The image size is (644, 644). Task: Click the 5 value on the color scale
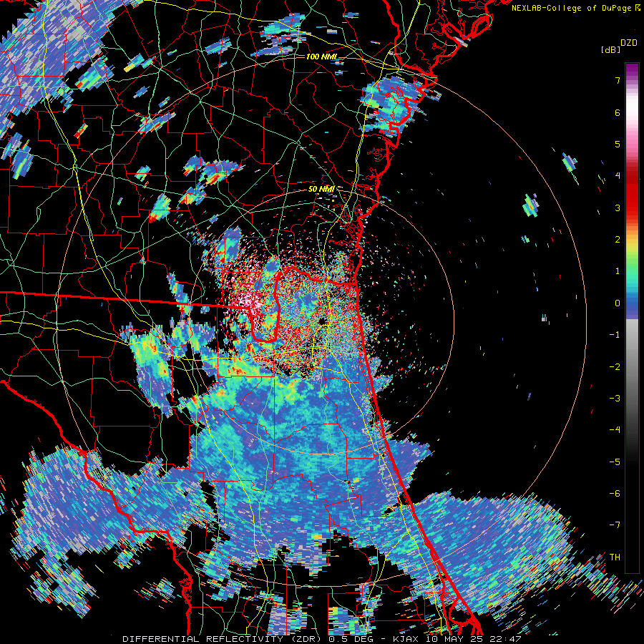point(618,144)
